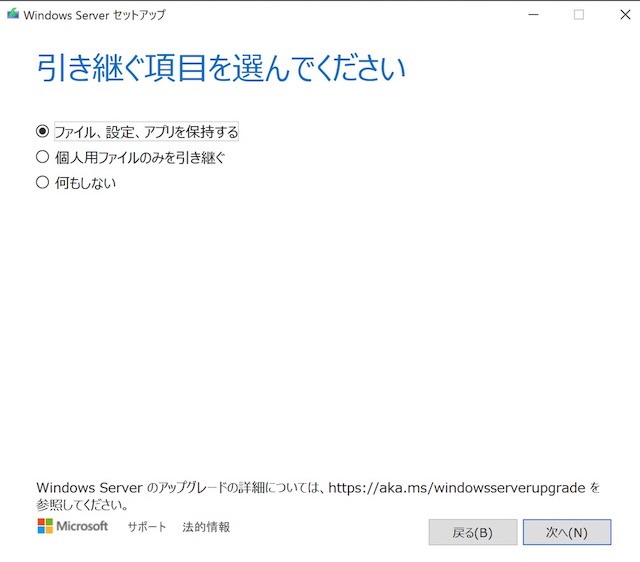
Task: Open the 法的情報 link
Action: pos(206,526)
